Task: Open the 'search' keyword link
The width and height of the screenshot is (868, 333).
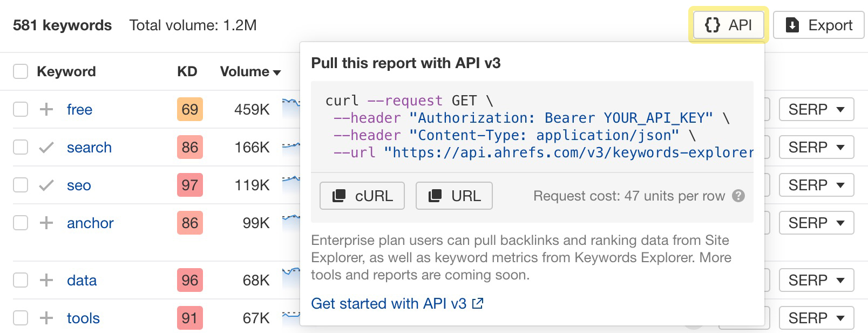Action: 89,147
